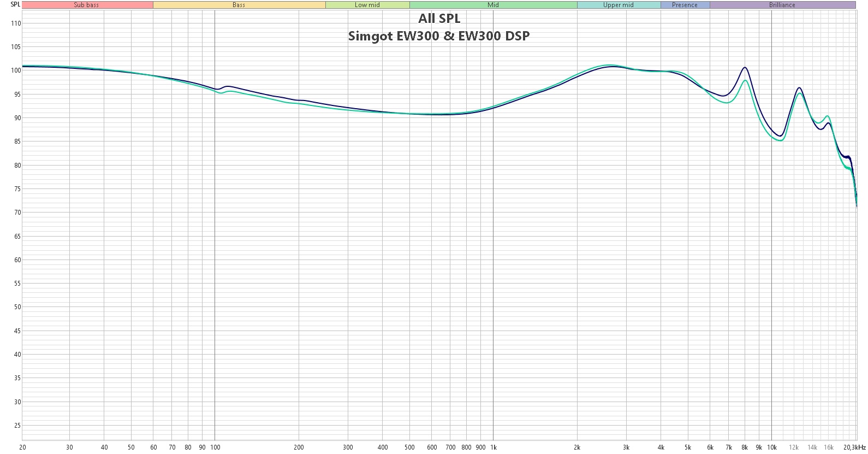Select the 85 SPL axis value

coord(17,141)
